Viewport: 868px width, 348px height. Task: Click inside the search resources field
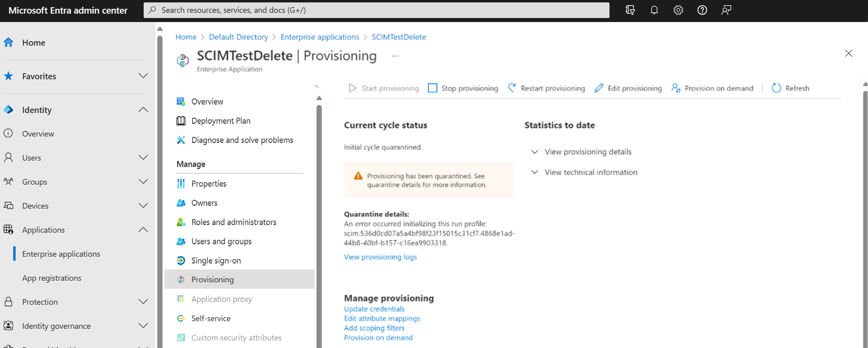[376, 10]
